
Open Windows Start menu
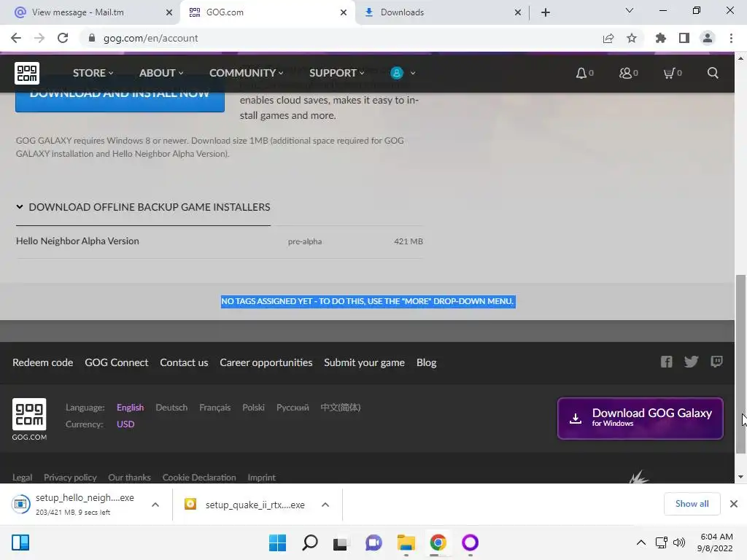tap(277, 542)
